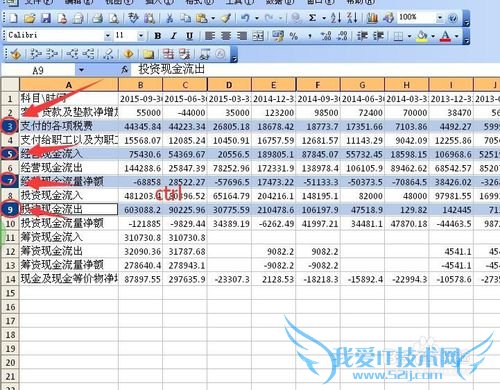
Task: Run Error Checking on auditing toolbar
Action: pyautogui.click(x=15, y=54)
